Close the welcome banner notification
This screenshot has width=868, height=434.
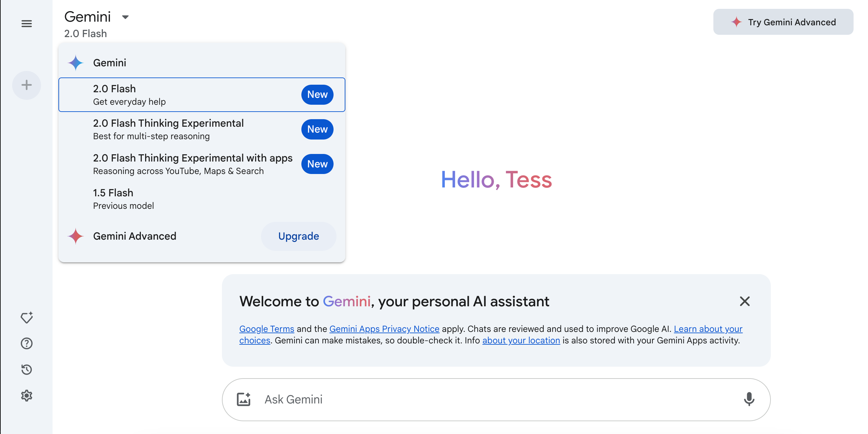pyautogui.click(x=745, y=301)
